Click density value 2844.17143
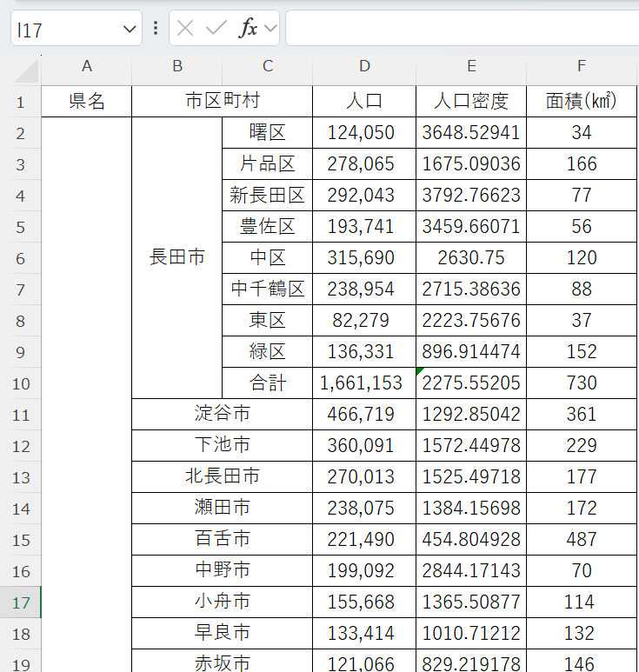This screenshot has height=672, width=639. point(471,570)
